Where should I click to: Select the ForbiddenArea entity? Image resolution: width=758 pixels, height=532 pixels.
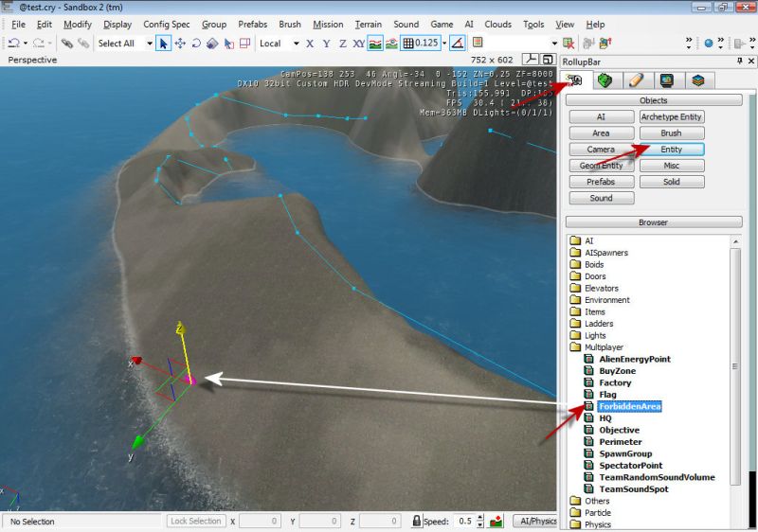(x=629, y=406)
